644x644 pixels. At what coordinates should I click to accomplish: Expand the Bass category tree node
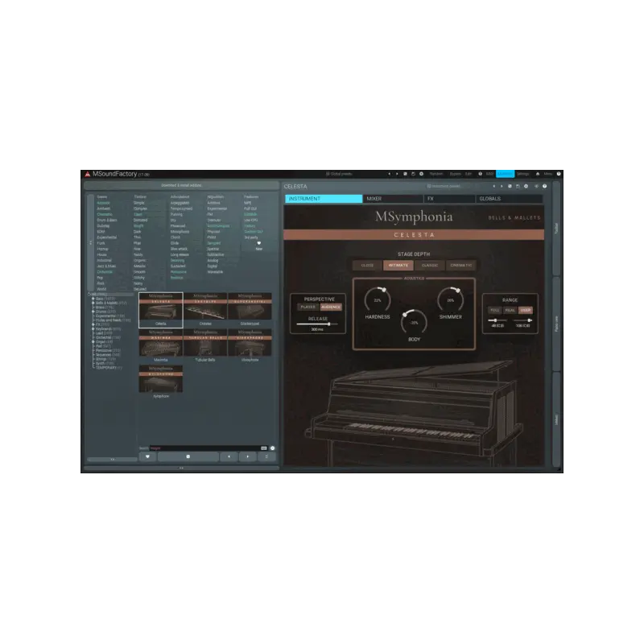click(93, 299)
